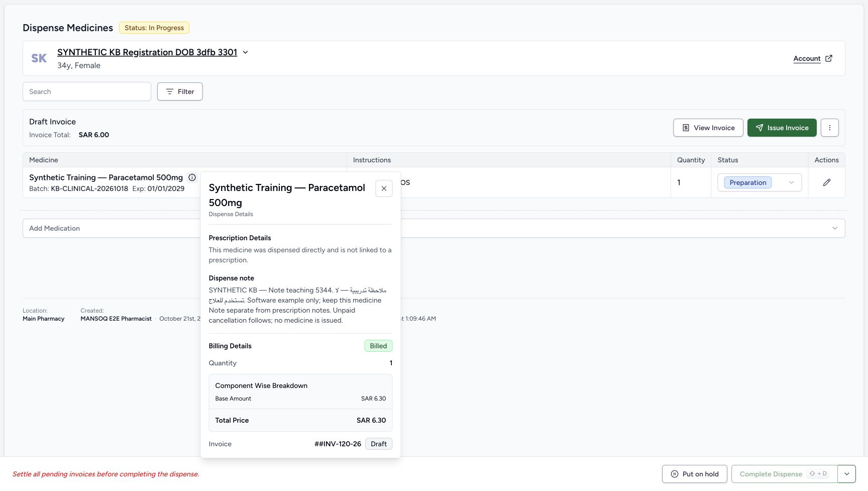Focus the Search input field
This screenshot has height=491, width=868.
(x=87, y=91)
